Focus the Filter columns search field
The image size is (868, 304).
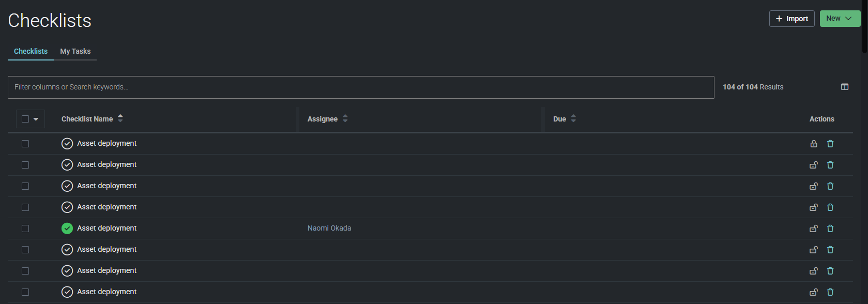360,87
